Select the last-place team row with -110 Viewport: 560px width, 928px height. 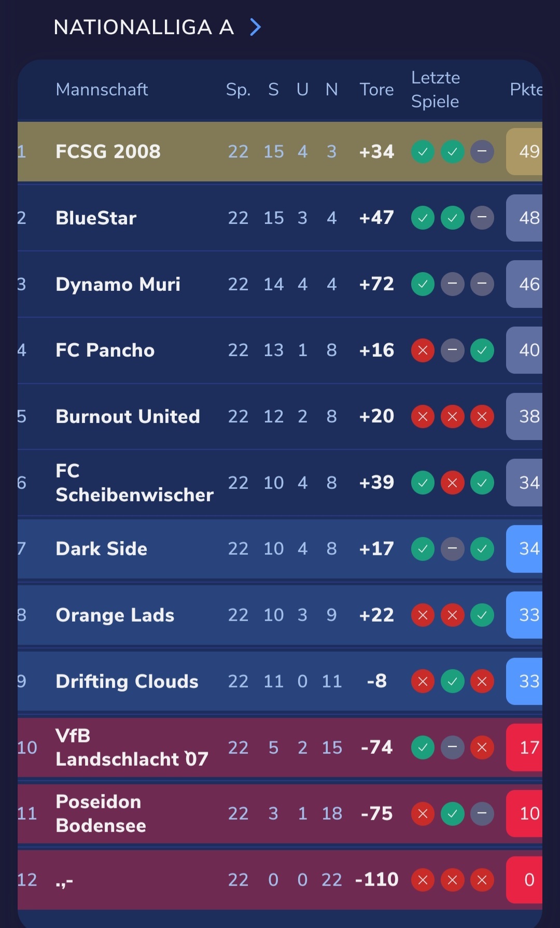[280, 880]
